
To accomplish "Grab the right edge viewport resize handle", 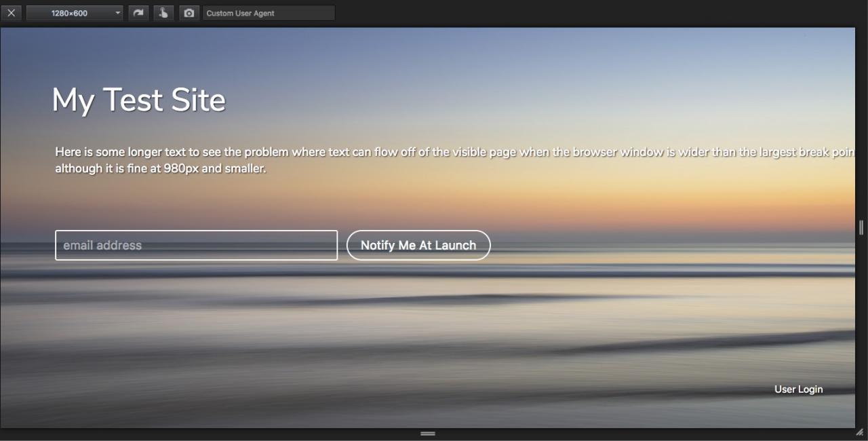I will tap(861, 228).
